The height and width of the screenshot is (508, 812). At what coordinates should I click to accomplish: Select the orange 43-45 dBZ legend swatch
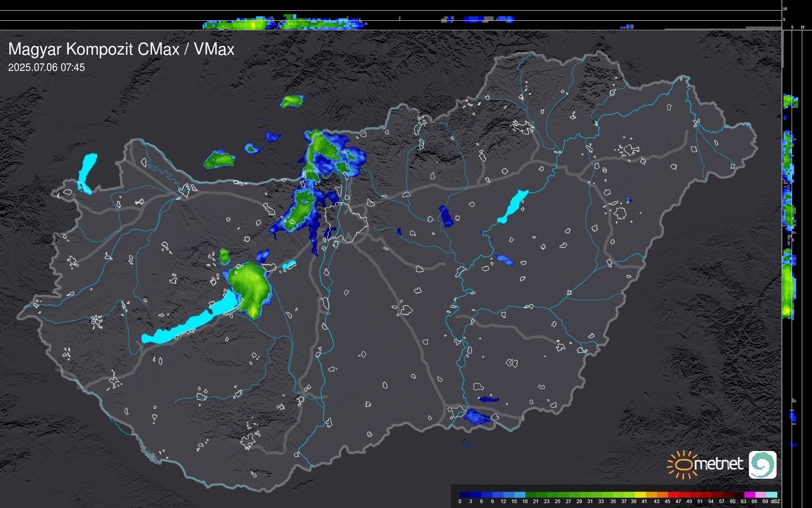(662, 495)
